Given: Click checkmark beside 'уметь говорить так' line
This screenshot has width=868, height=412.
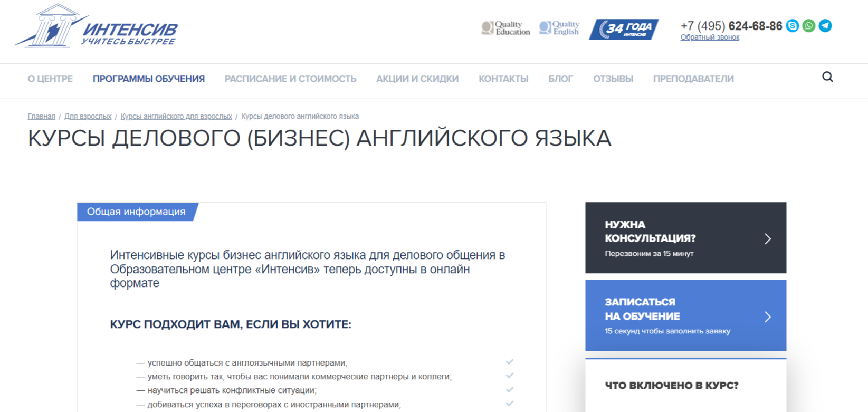Looking at the screenshot, I should (x=509, y=376).
